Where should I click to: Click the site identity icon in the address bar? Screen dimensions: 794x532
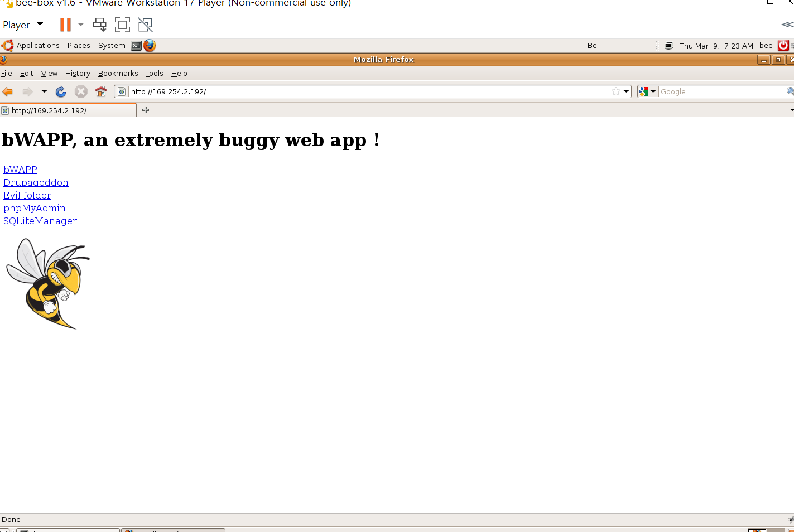pyautogui.click(x=122, y=91)
